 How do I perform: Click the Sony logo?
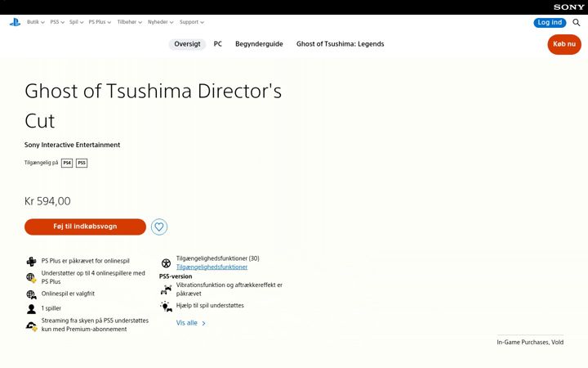click(x=569, y=7)
